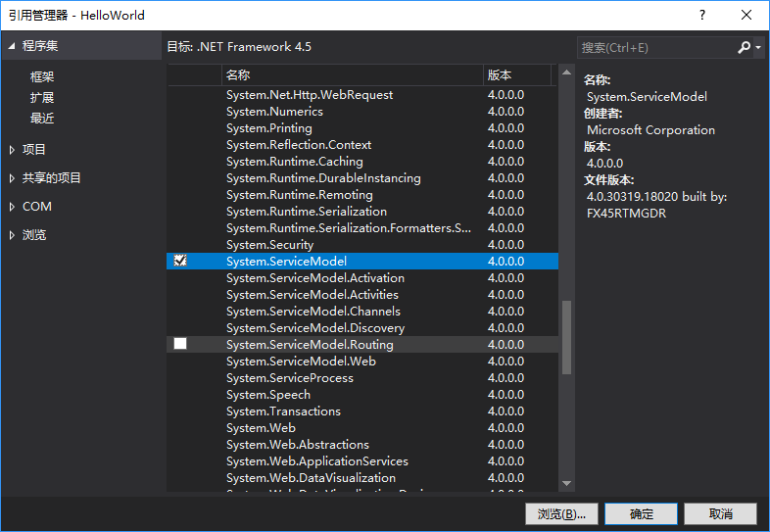Image resolution: width=770 pixels, height=532 pixels.
Task: Click the search magnifier icon
Action: coord(744,47)
